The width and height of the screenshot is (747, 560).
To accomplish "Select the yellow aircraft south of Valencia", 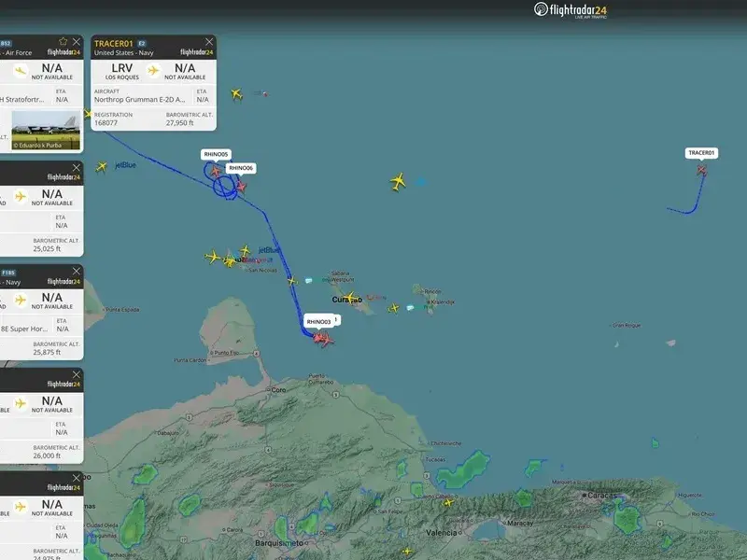I will (x=407, y=552).
